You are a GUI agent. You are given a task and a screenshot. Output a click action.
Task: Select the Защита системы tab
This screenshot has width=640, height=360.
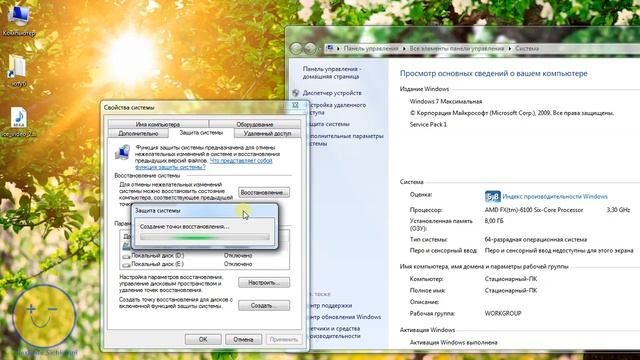point(201,133)
